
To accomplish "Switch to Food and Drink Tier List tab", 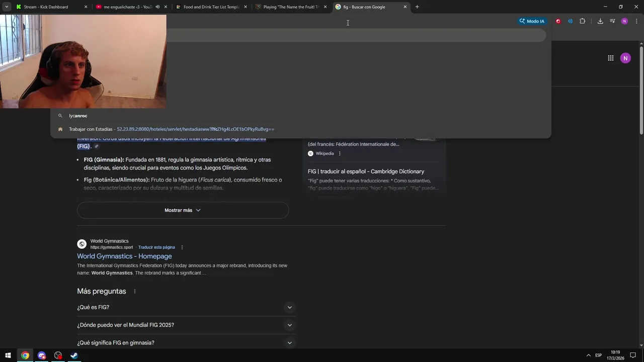I will pyautogui.click(x=211, y=7).
